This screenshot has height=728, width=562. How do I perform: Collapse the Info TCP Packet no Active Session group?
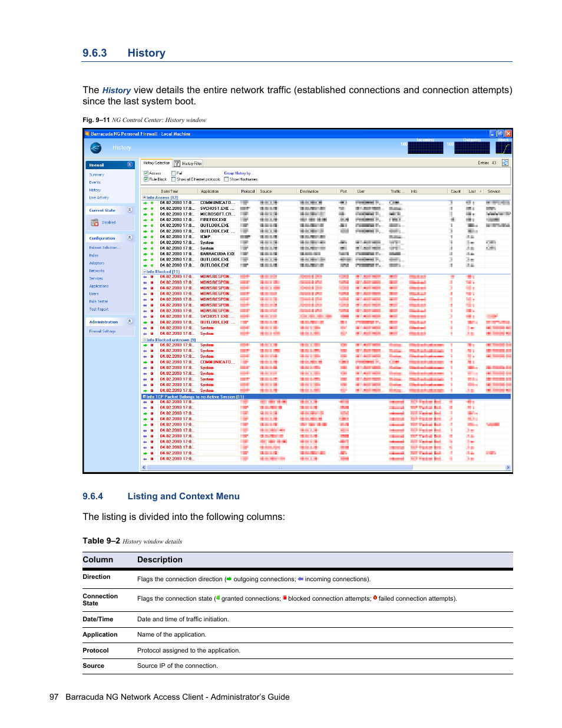[x=144, y=397]
